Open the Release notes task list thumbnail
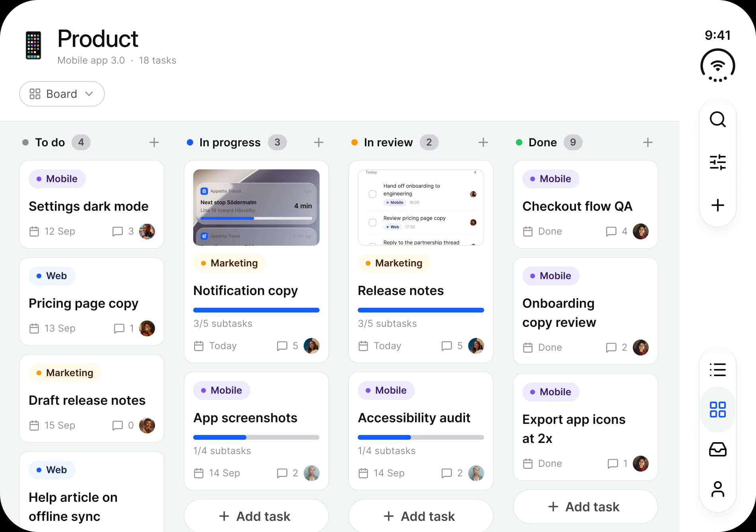This screenshot has width=756, height=532. 421,208
